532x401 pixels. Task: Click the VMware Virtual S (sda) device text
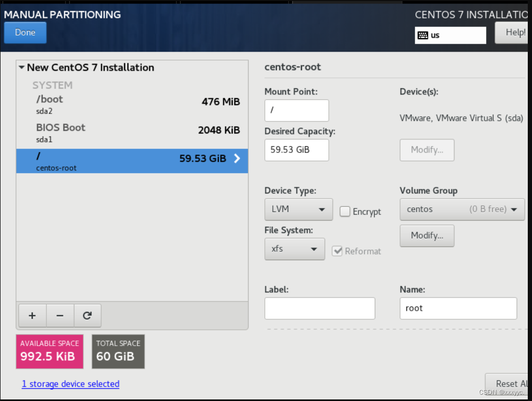[461, 118]
